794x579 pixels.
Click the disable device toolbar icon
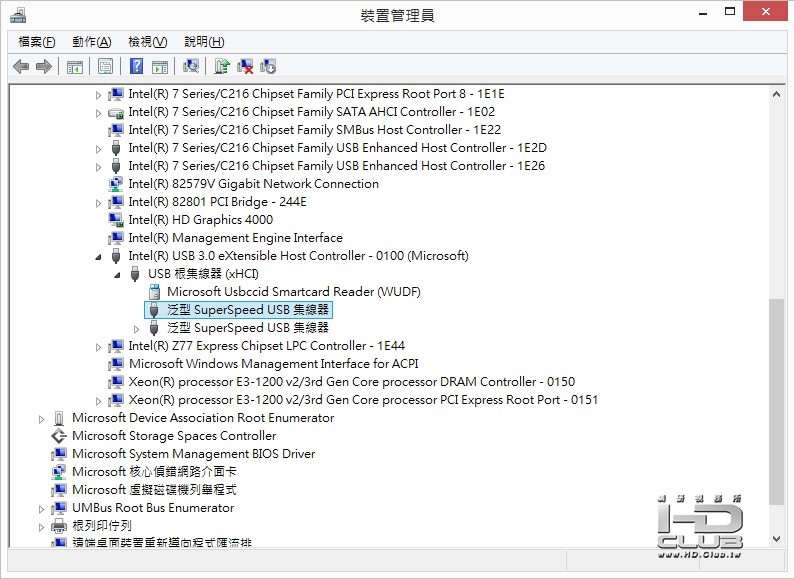268,66
